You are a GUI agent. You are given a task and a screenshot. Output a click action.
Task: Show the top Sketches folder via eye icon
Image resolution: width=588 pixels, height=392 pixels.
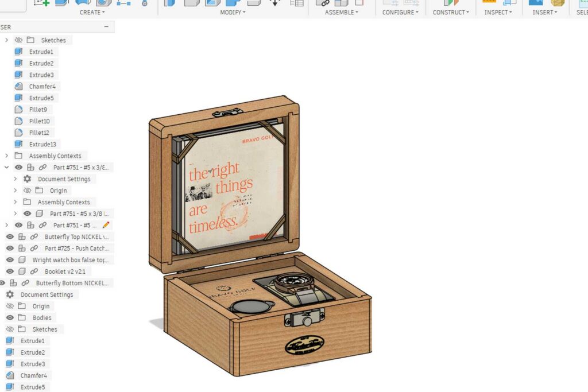click(x=18, y=40)
